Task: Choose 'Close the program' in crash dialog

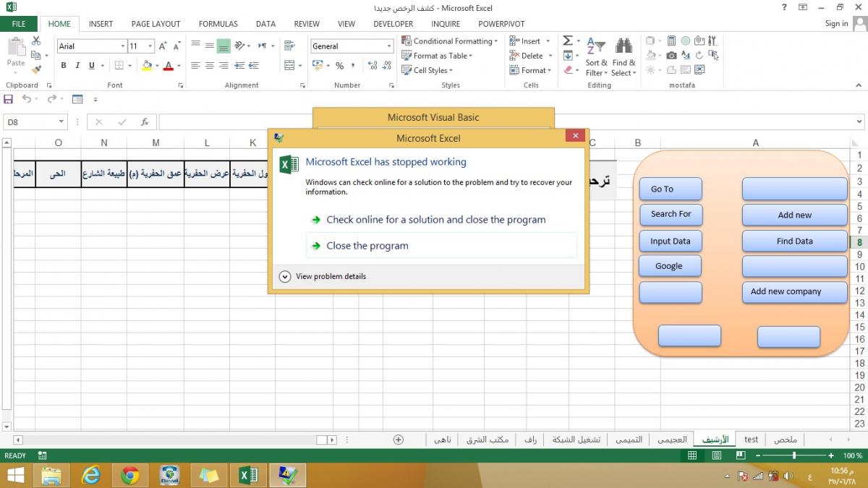Action: click(x=442, y=246)
